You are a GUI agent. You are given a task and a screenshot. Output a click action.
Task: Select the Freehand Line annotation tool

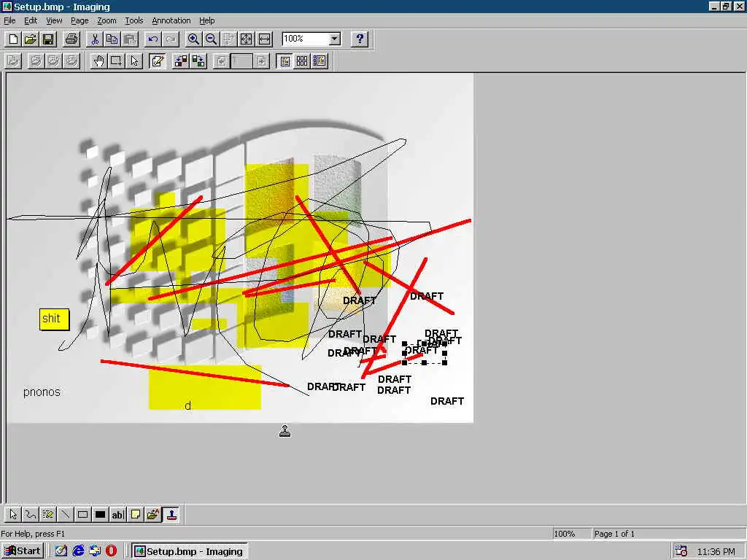[x=31, y=514]
